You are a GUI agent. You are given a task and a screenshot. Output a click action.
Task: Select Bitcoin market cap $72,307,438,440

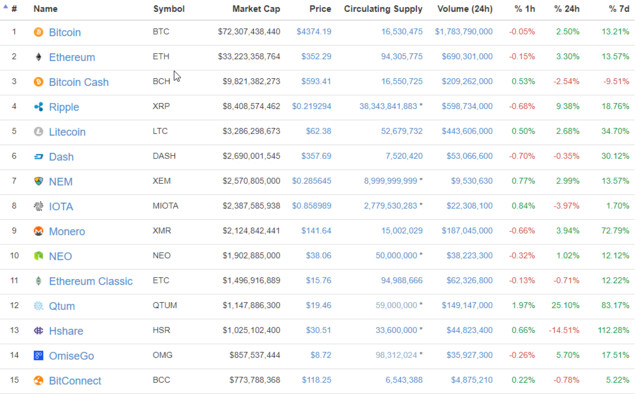249,31
